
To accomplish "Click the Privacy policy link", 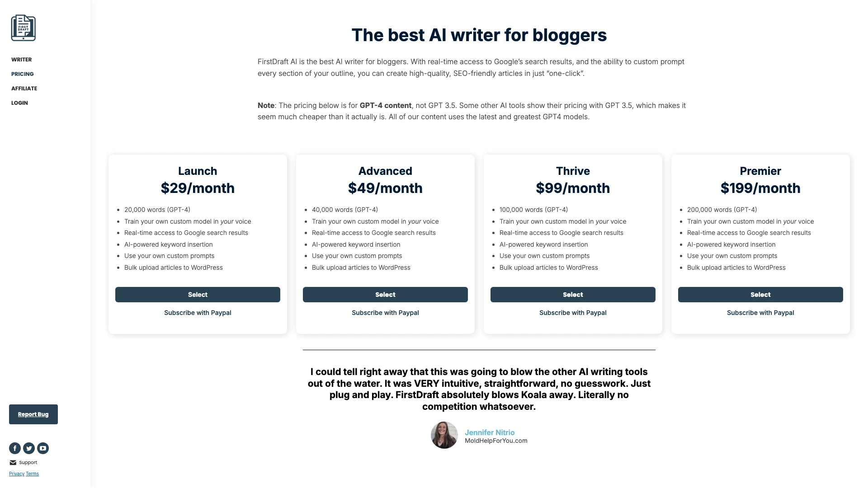I will [x=16, y=474].
